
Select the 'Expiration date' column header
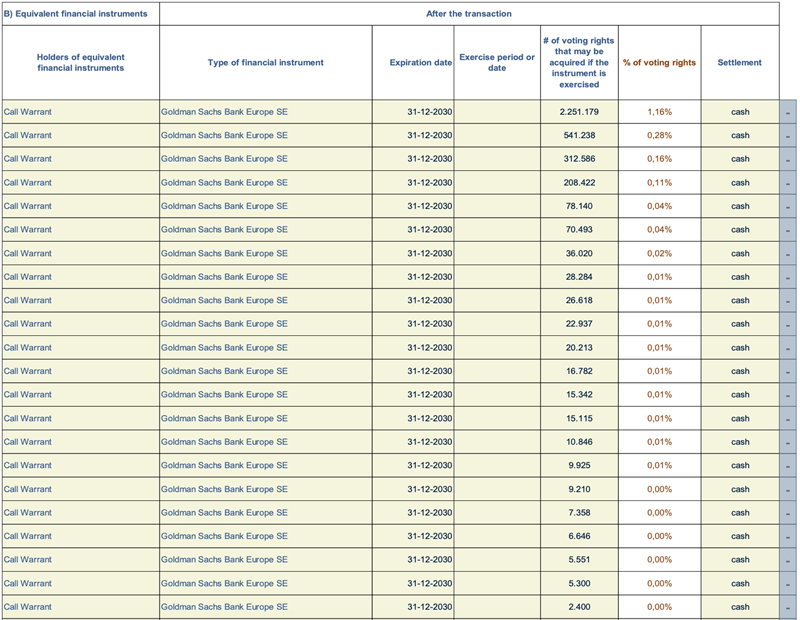[413, 62]
